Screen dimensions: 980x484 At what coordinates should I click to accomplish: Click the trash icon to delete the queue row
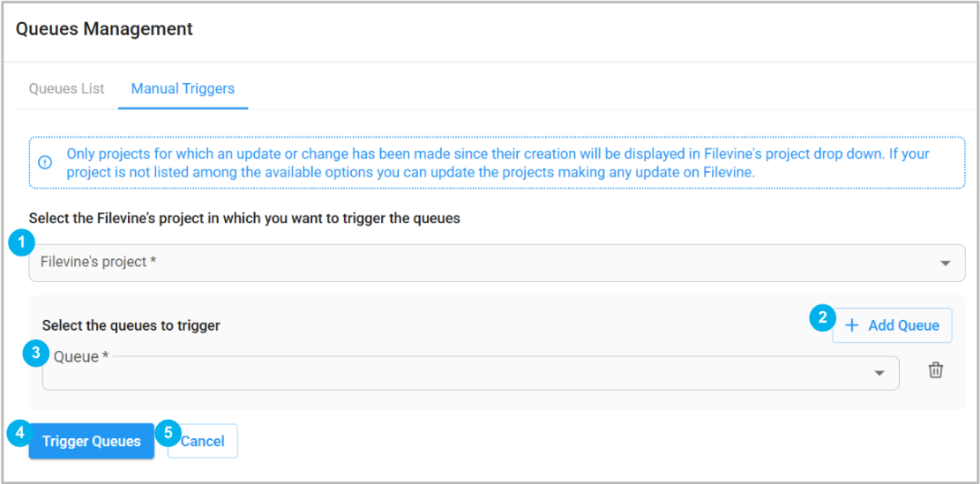pyautogui.click(x=935, y=370)
